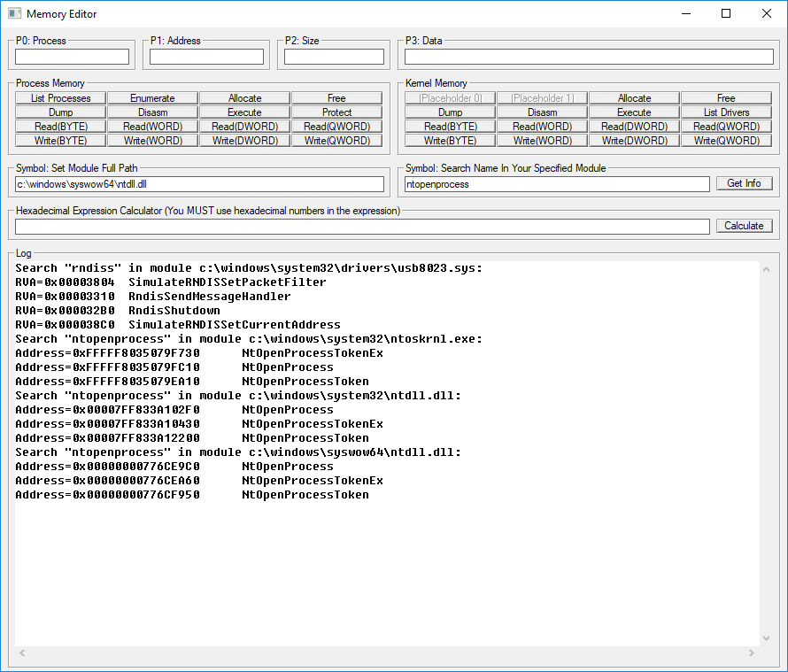Click the log horizontal scroll left arrow
The height and width of the screenshot is (672, 788).
[x=22, y=653]
